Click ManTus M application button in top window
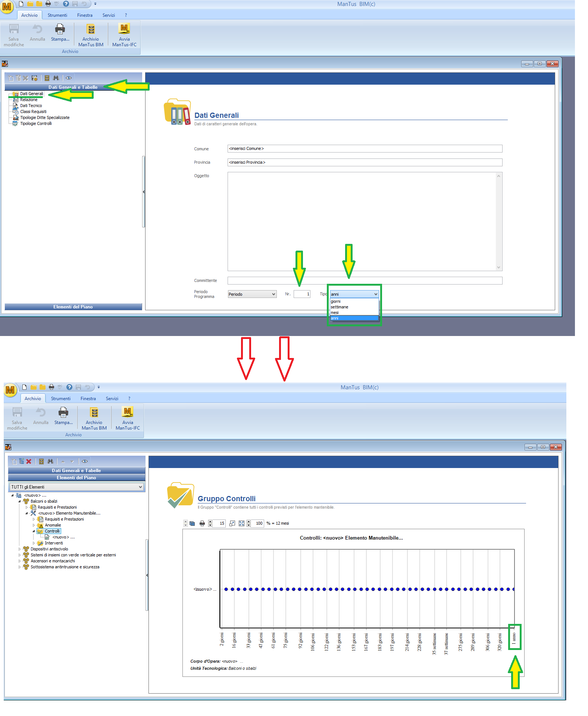 pos(7,6)
